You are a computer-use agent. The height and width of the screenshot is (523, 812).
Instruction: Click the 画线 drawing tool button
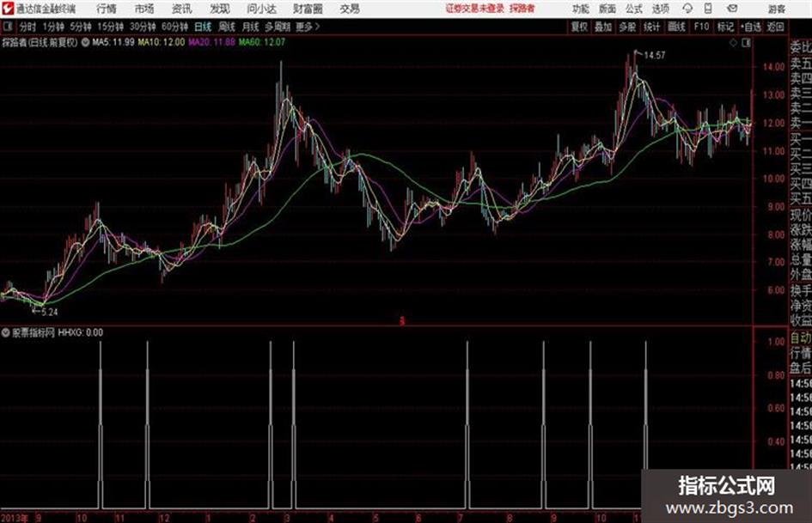676,27
